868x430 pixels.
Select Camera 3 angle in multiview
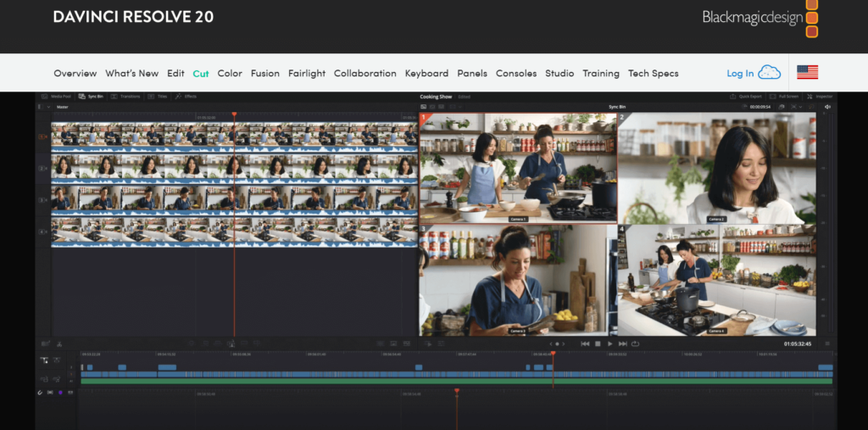pyautogui.click(x=518, y=281)
